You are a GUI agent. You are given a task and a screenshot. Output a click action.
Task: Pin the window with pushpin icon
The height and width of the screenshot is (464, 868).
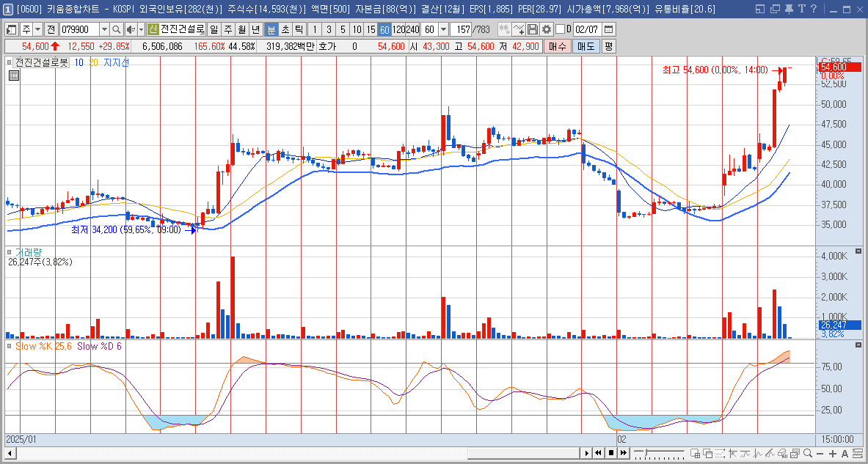coord(788,9)
